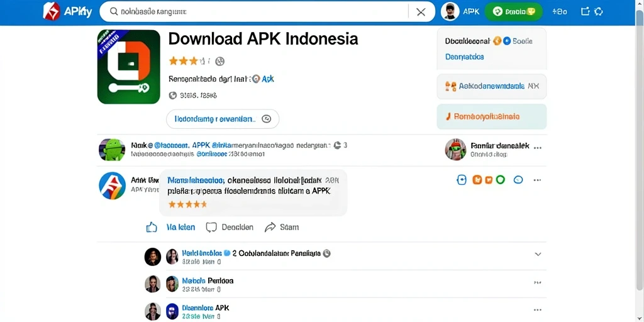This screenshot has height=322, width=644.
Task: Open the Dbannlore APK commenter name
Action: click(x=206, y=308)
